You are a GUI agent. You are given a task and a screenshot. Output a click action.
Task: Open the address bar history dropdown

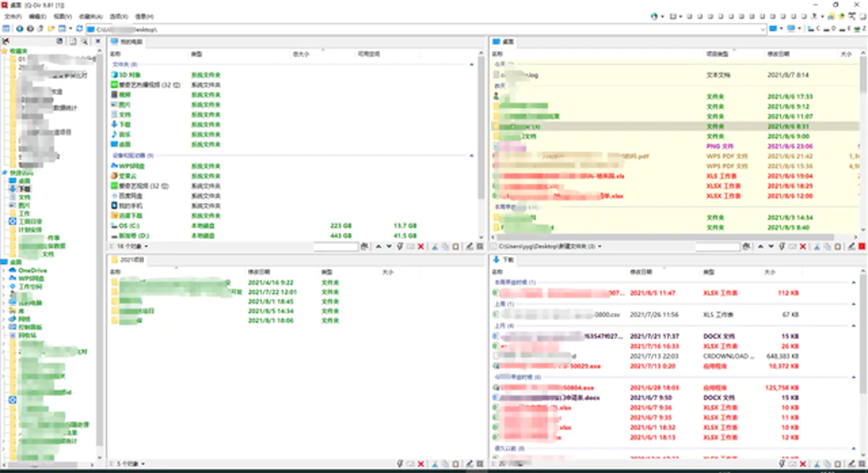coord(763,29)
